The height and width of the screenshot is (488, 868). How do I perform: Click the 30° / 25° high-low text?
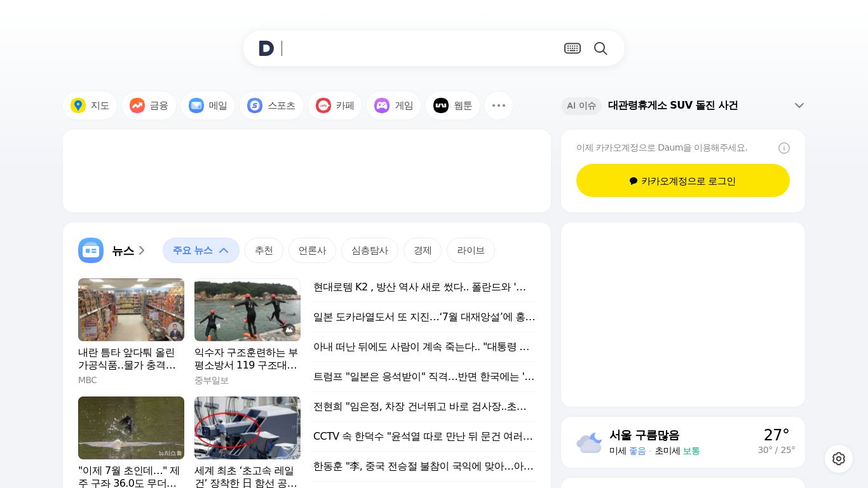coord(776,450)
